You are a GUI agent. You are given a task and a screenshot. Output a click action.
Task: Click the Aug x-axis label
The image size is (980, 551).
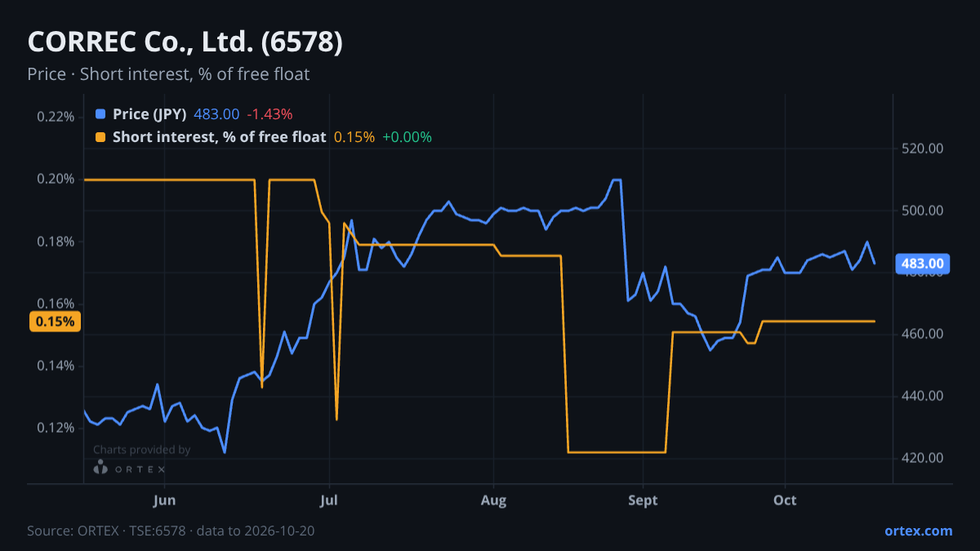coord(493,500)
